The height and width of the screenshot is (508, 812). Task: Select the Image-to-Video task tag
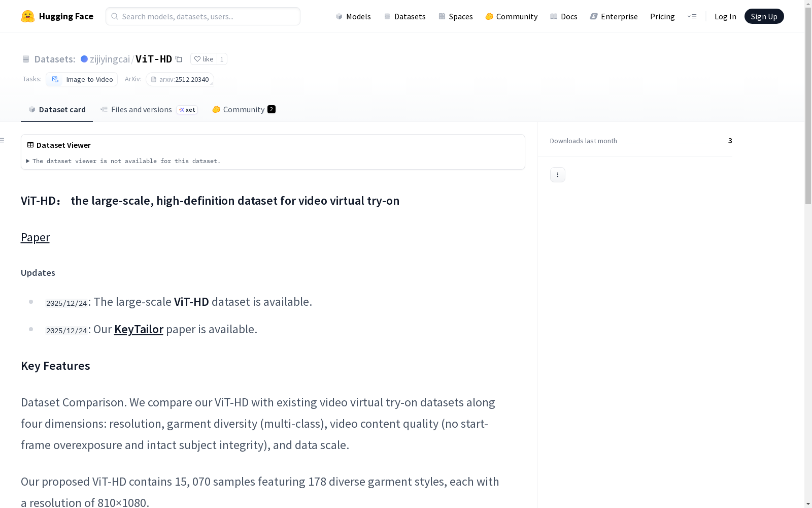tap(82, 79)
